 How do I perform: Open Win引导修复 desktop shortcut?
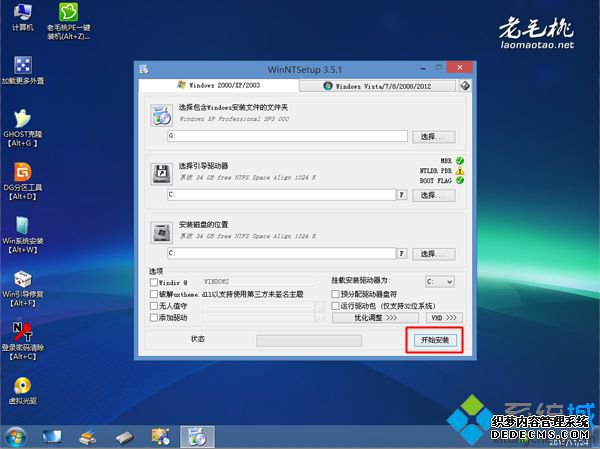[23, 288]
